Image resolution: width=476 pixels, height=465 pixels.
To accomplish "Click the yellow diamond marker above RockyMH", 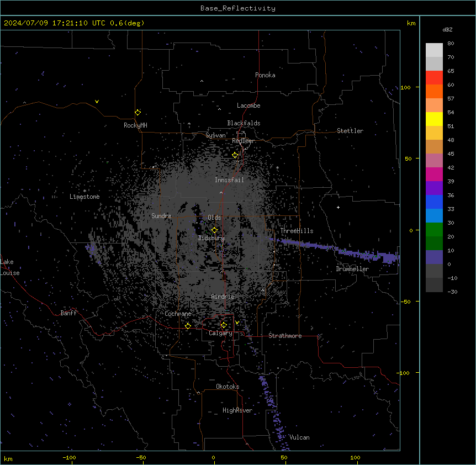I will 137,112.
